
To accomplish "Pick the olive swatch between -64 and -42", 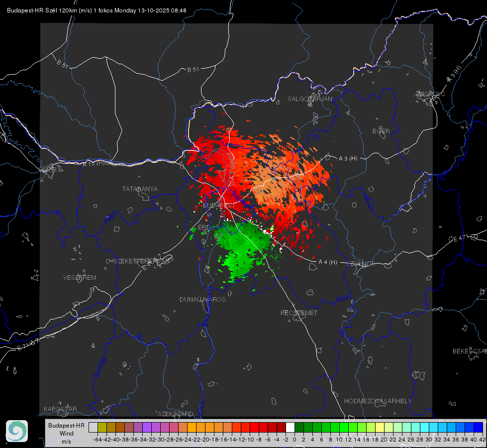I will (x=102, y=427).
